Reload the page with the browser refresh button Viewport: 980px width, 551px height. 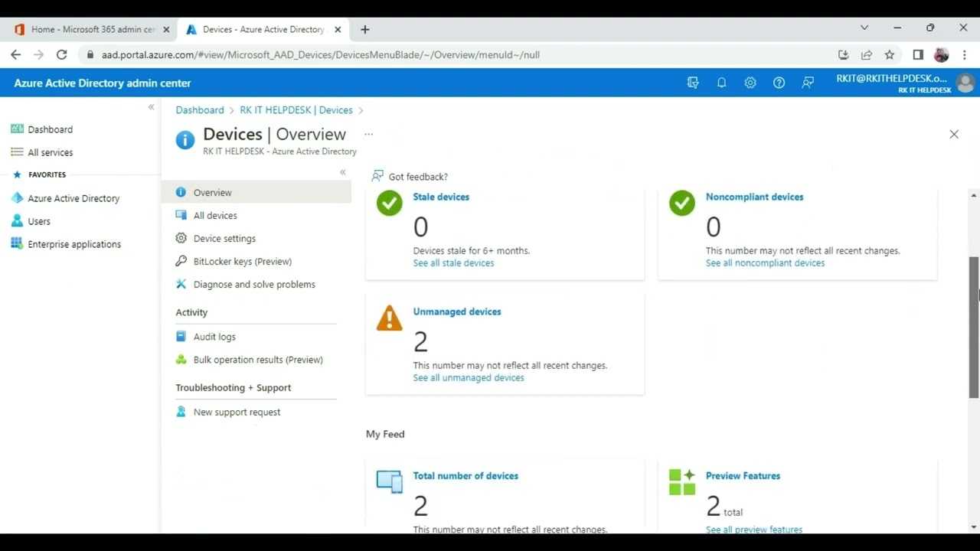62,54
